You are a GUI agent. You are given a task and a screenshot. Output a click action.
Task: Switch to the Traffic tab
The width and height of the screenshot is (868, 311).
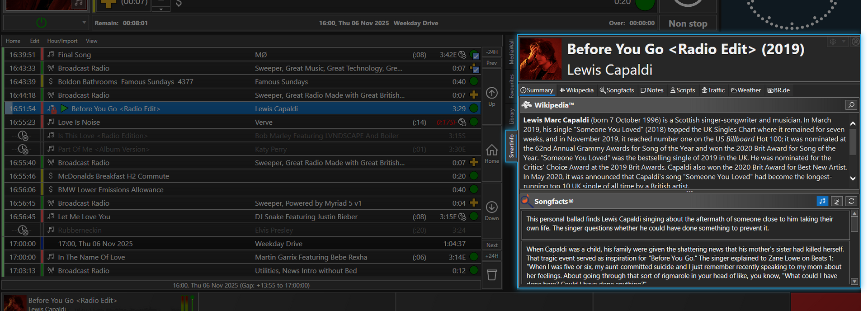[713, 90]
